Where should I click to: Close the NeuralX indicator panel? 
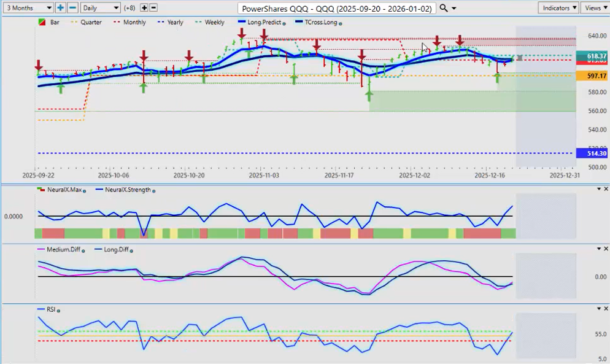606,189
